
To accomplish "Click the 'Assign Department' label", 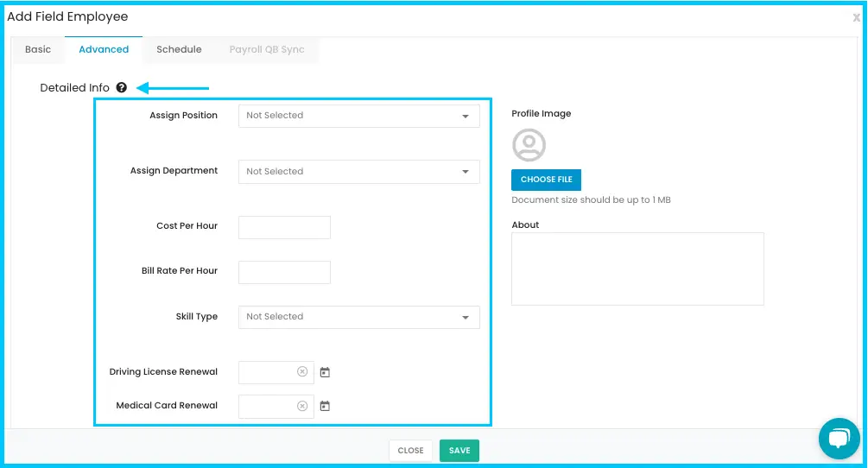I will [x=174, y=170].
